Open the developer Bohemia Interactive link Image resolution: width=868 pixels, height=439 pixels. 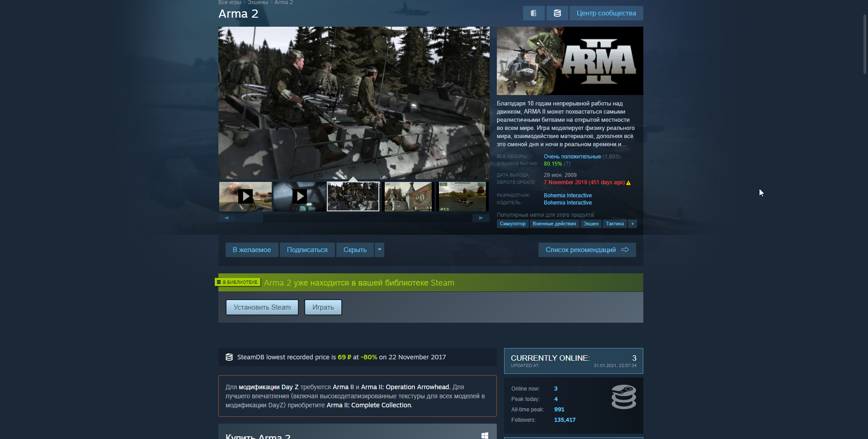568,196
